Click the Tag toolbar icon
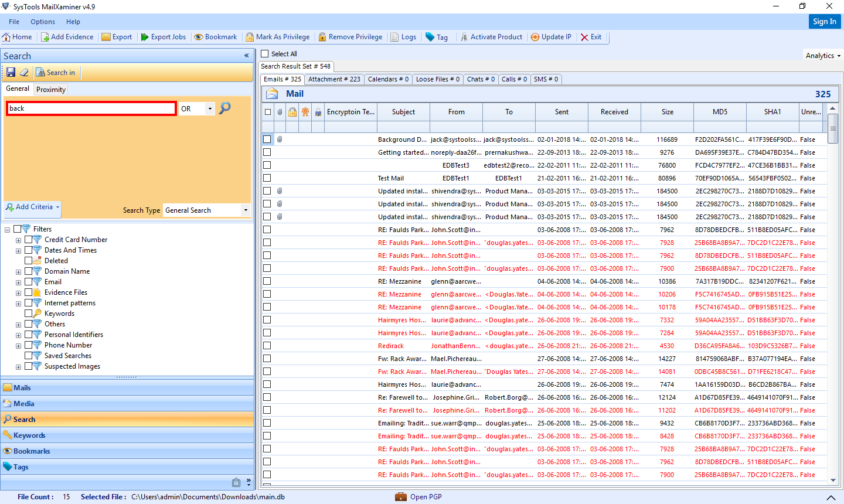Screen dimensions: 844x504 [430, 37]
